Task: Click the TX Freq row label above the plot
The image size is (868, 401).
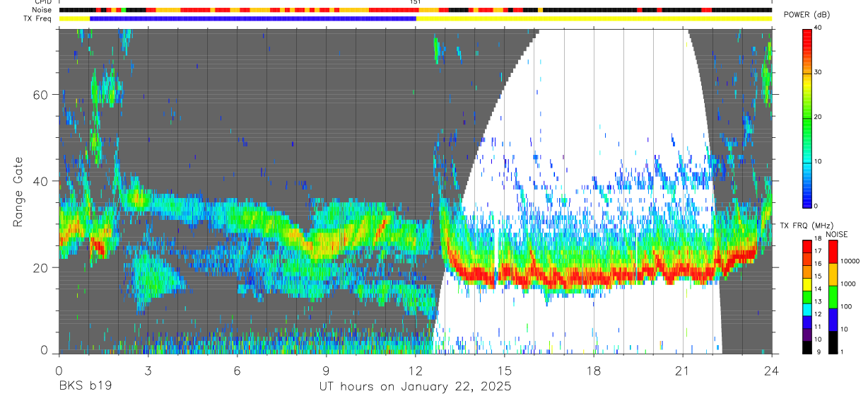Action: click(x=37, y=18)
